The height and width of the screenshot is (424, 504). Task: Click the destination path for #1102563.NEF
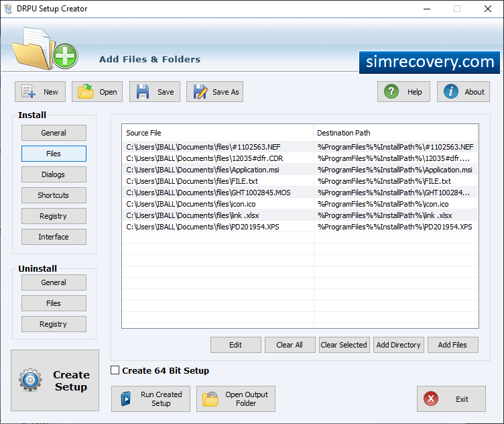(395, 147)
